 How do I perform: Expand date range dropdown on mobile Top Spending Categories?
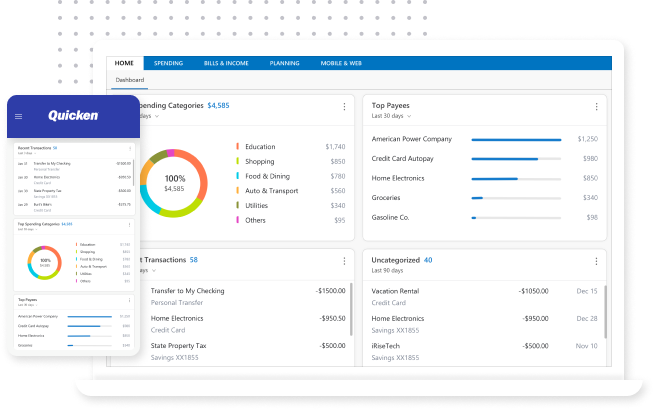pyautogui.click(x=28, y=229)
